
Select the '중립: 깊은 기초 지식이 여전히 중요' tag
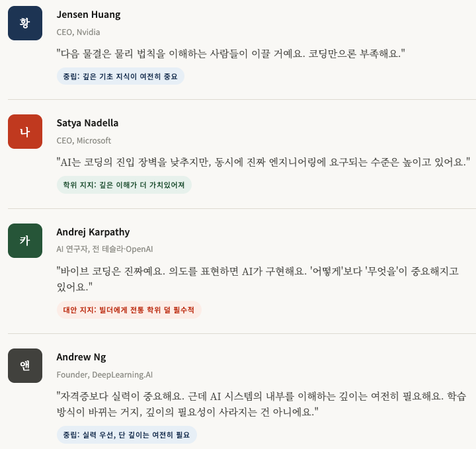click(120, 76)
